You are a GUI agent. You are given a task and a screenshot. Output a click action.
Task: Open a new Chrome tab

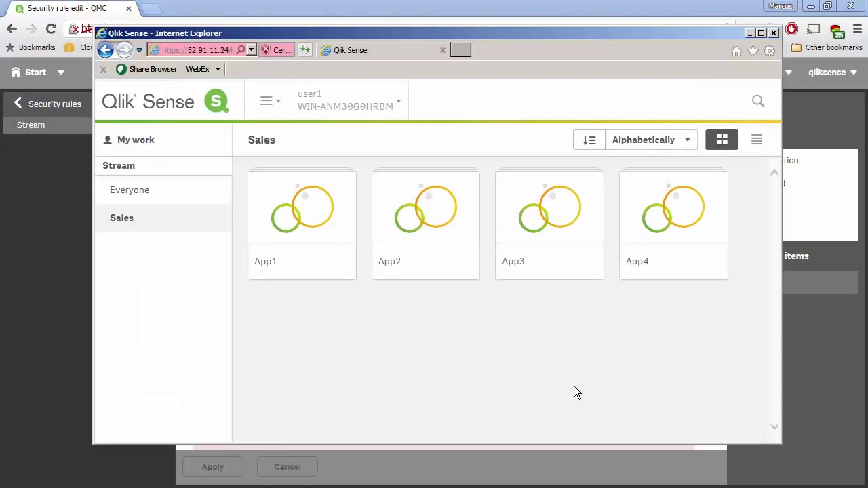pyautogui.click(x=151, y=9)
